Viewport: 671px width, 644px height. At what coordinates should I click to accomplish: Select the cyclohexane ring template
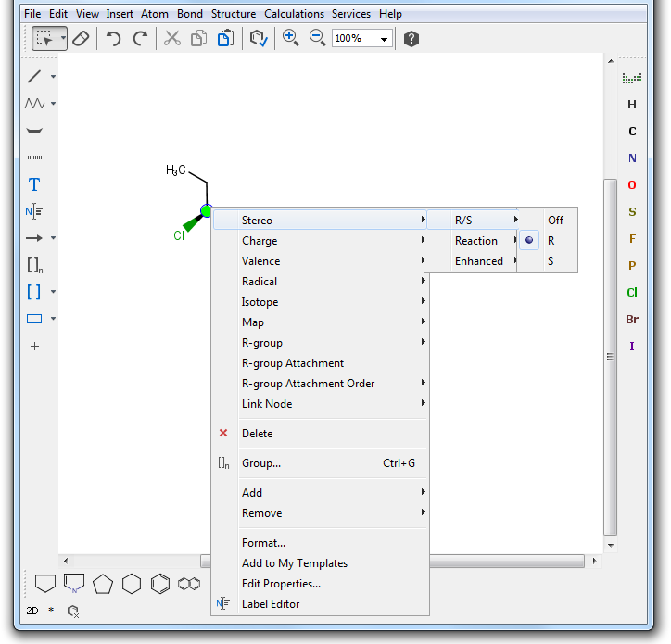(133, 584)
